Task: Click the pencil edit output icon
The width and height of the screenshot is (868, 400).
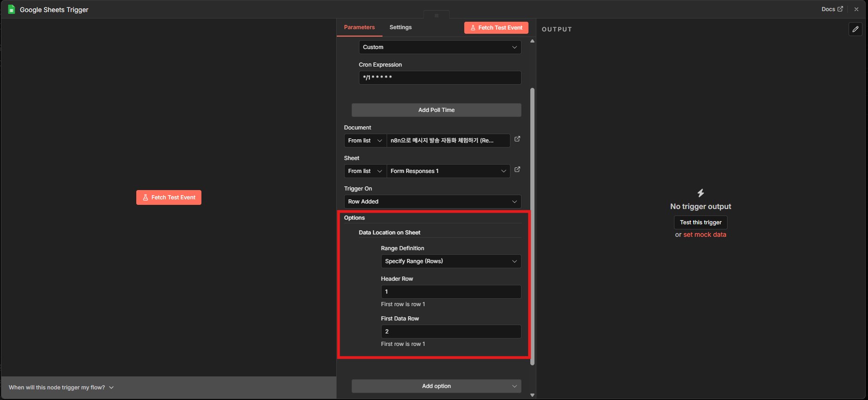Action: [855, 29]
